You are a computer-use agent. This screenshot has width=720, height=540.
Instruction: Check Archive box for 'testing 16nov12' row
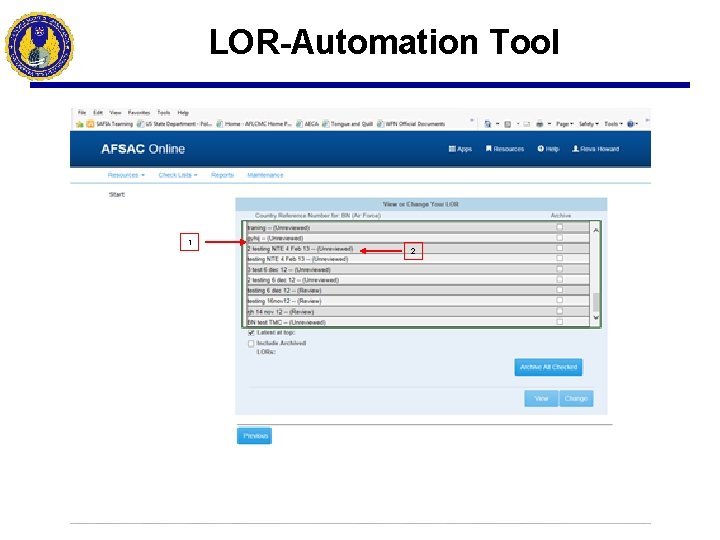tap(559, 300)
